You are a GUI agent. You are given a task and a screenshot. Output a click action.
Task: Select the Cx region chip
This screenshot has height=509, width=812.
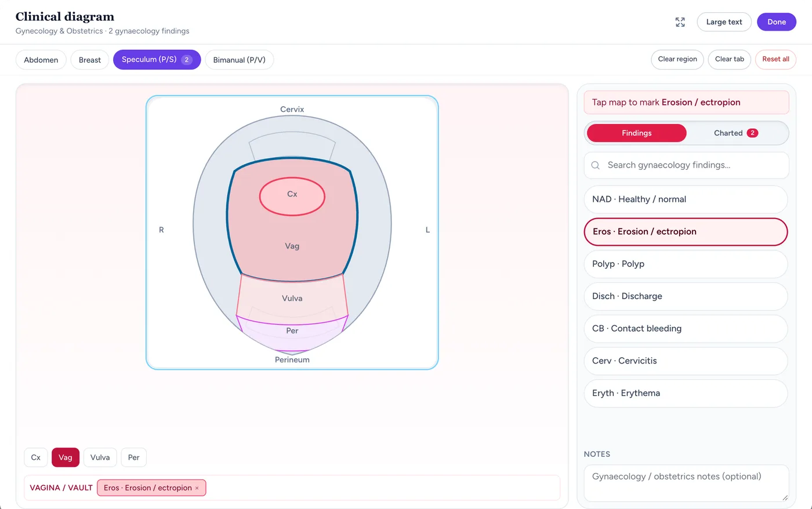[x=36, y=457]
